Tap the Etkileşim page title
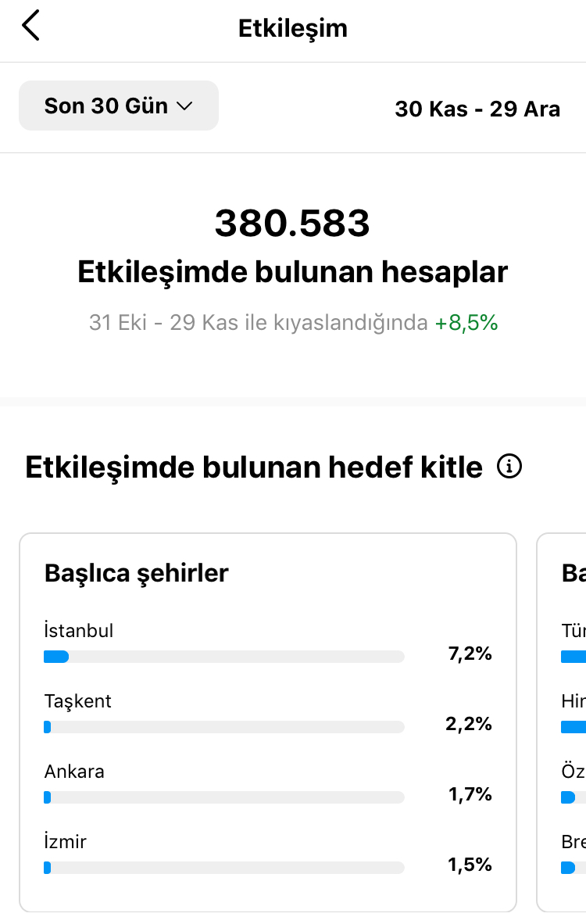Viewport: 586px width, 924px height. pyautogui.click(x=293, y=28)
